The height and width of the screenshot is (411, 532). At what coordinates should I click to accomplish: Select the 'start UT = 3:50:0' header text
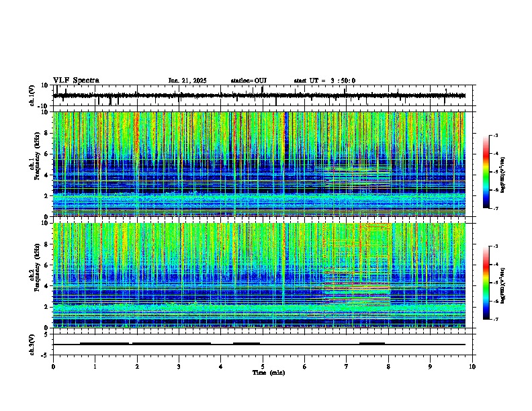[x=324, y=81]
